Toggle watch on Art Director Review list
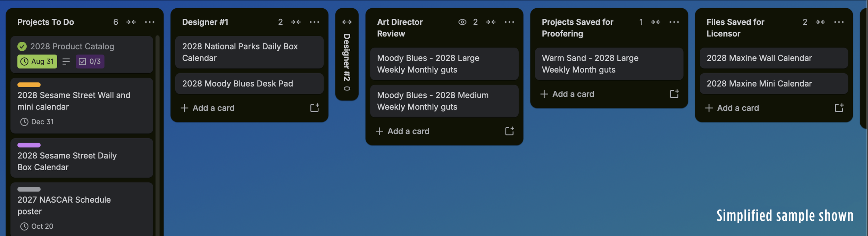 click(x=462, y=22)
